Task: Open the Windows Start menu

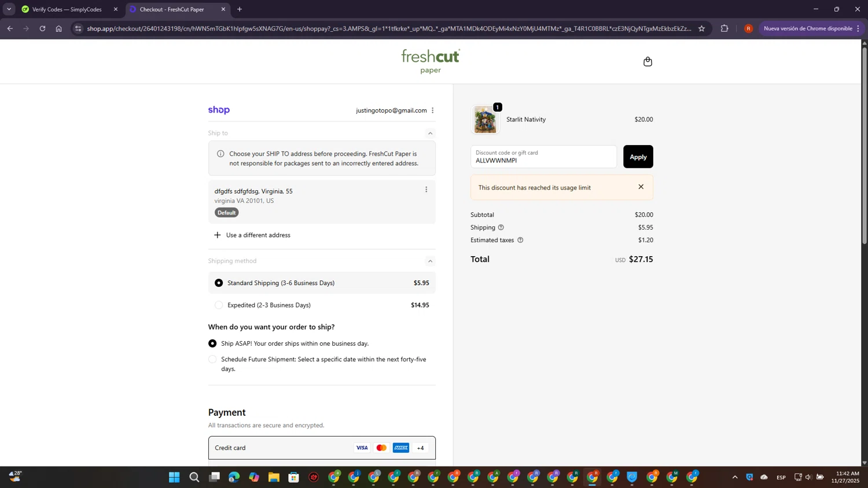Action: pyautogui.click(x=174, y=477)
